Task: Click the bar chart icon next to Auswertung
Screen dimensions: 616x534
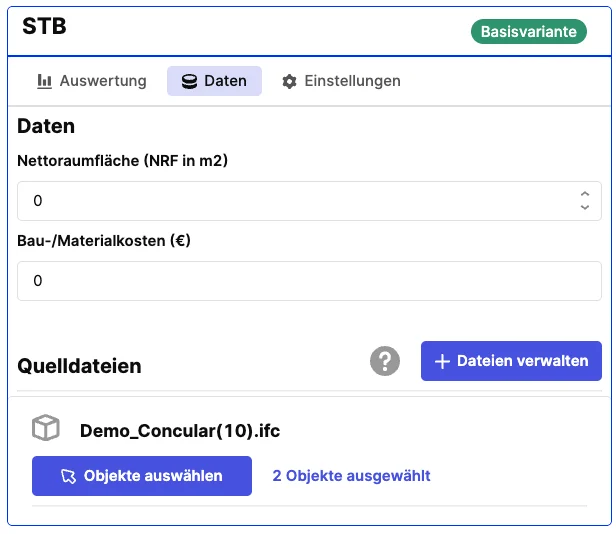Action: point(44,81)
